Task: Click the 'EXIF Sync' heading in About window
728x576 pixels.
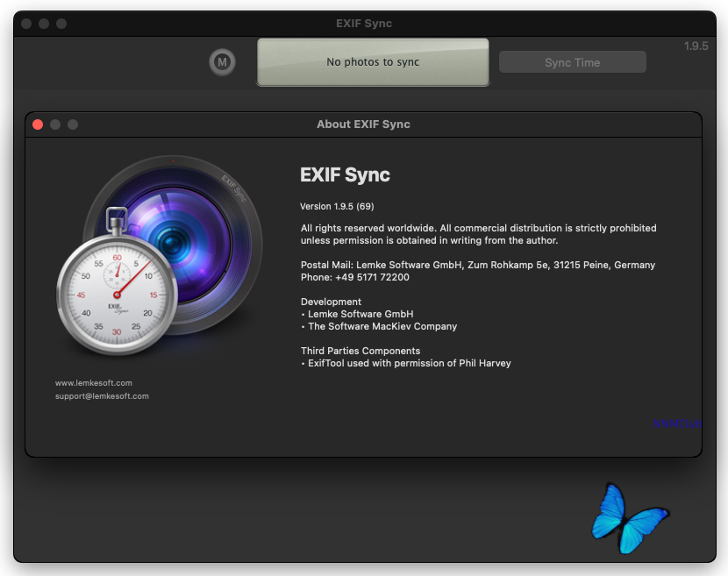Action: [x=345, y=175]
